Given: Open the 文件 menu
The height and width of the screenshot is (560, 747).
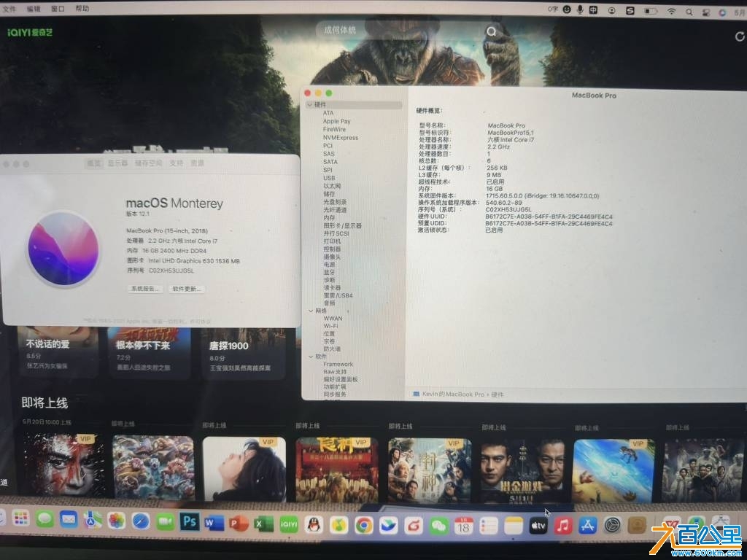Looking at the screenshot, I should tap(9, 9).
